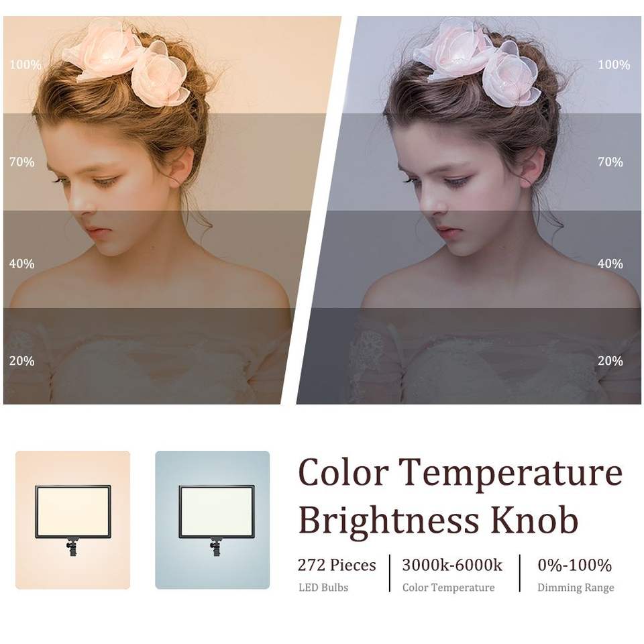
Task: Click the 3000k-6000k specification text
Action: [x=452, y=565]
